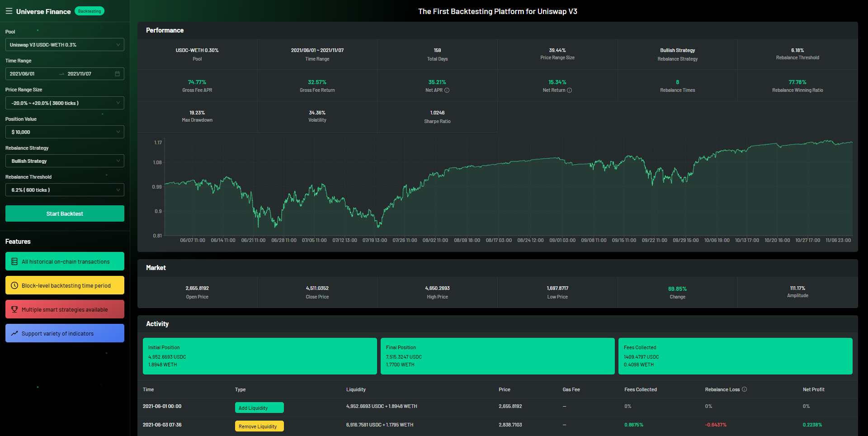868x436 pixels.
Task: Click the 2,655.8192 Open Price value
Action: [197, 288]
